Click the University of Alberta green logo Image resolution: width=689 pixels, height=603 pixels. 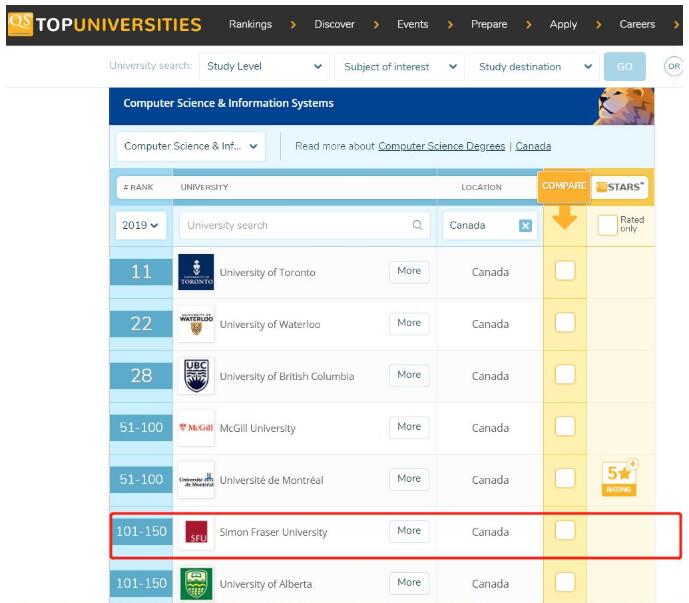tap(196, 584)
